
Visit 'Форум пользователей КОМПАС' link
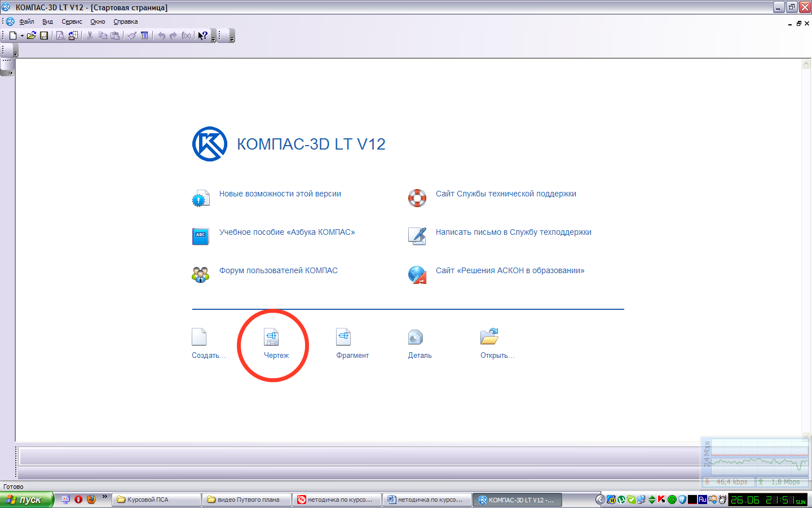tap(278, 270)
